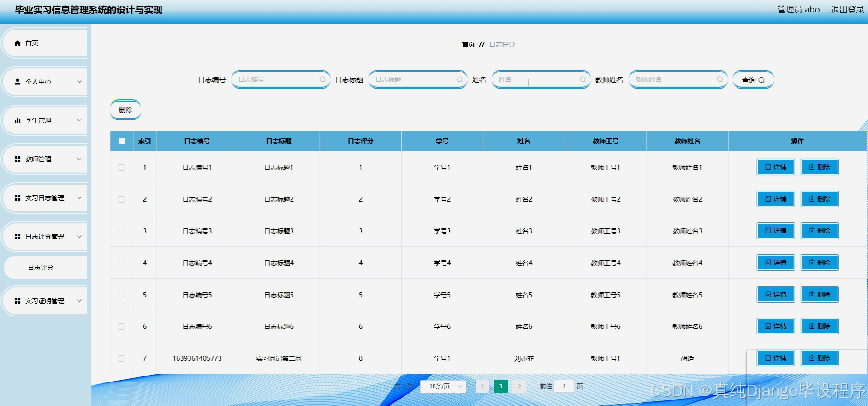868x406 pixels.
Task: Click 管理员 abo user label
Action: (x=798, y=10)
